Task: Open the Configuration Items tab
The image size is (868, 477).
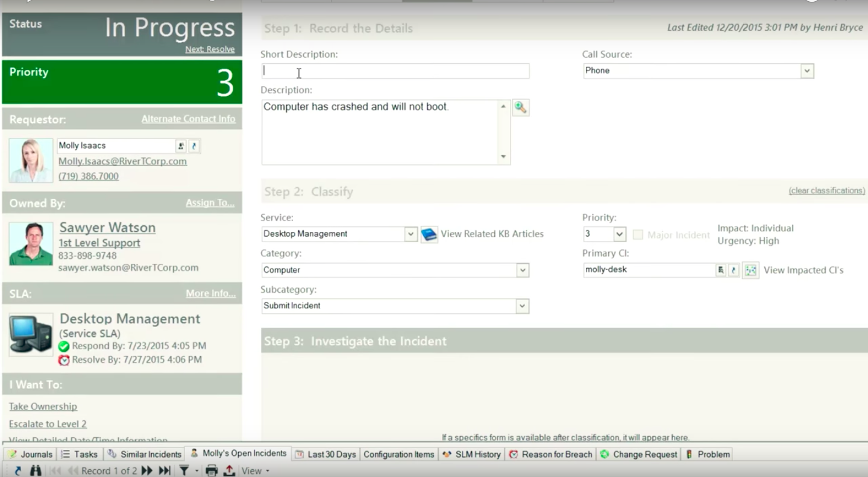Action: point(398,454)
